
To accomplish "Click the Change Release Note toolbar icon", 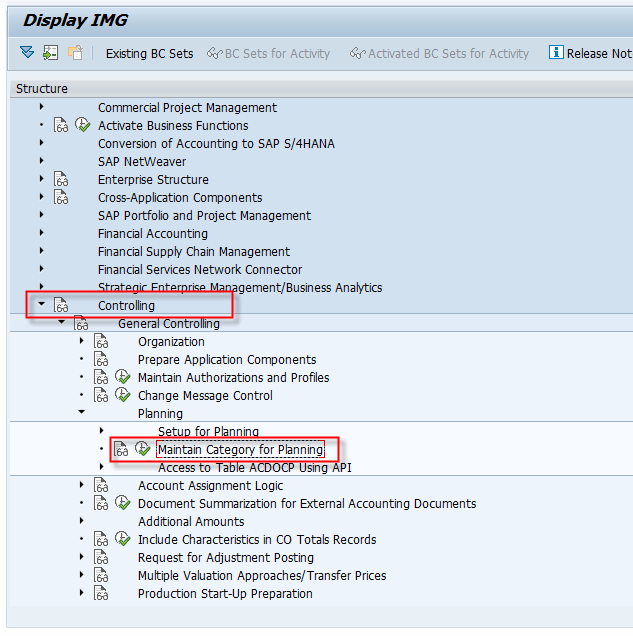I will (x=75, y=53).
